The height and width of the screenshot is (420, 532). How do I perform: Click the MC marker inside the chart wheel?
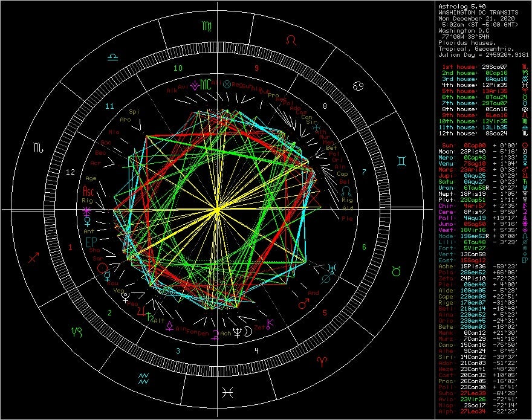[x=206, y=85]
